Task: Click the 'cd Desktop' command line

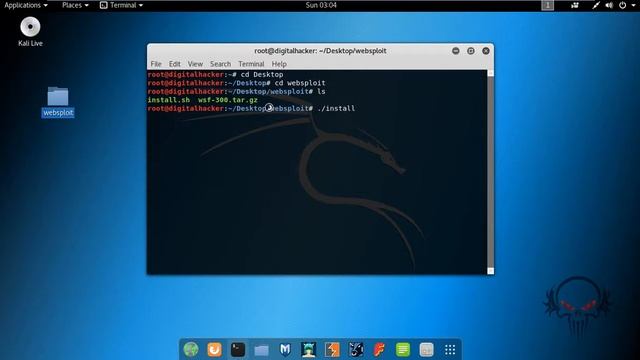Action: [262, 75]
